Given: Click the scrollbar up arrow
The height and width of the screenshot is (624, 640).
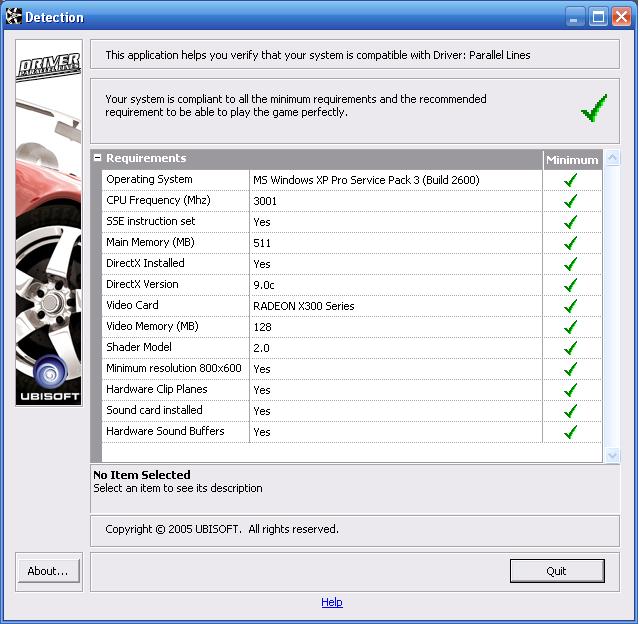Looking at the screenshot, I should (613, 158).
